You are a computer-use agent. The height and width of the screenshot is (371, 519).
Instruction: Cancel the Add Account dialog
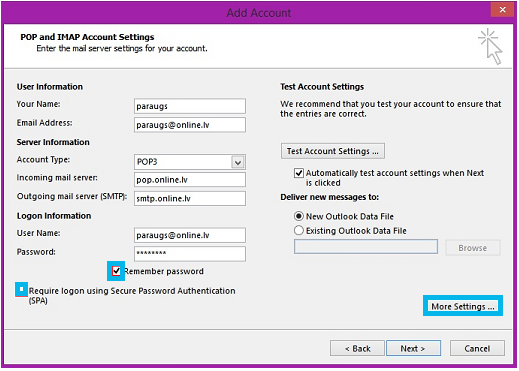pos(477,348)
